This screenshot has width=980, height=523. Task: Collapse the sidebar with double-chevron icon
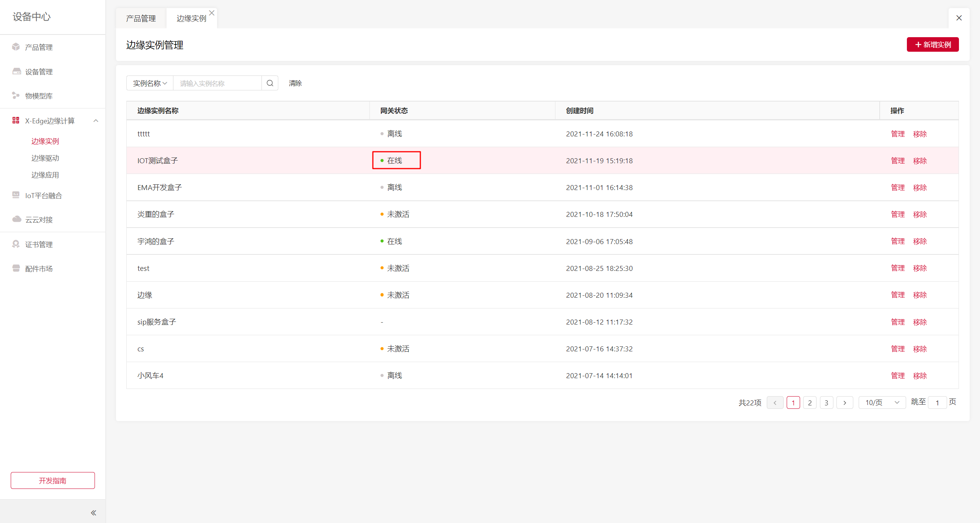click(93, 513)
